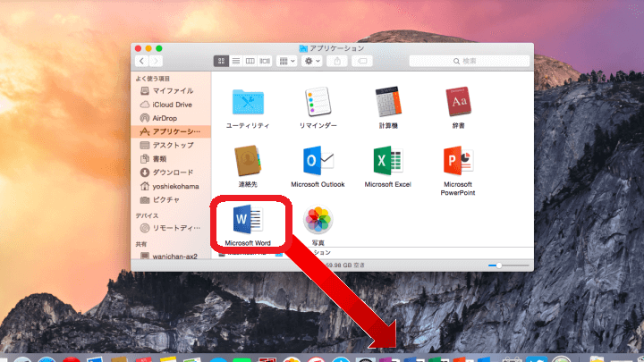Screen dimensions: 644x362
Task: Open ピクチャ in the sidebar
Action: pos(171,200)
